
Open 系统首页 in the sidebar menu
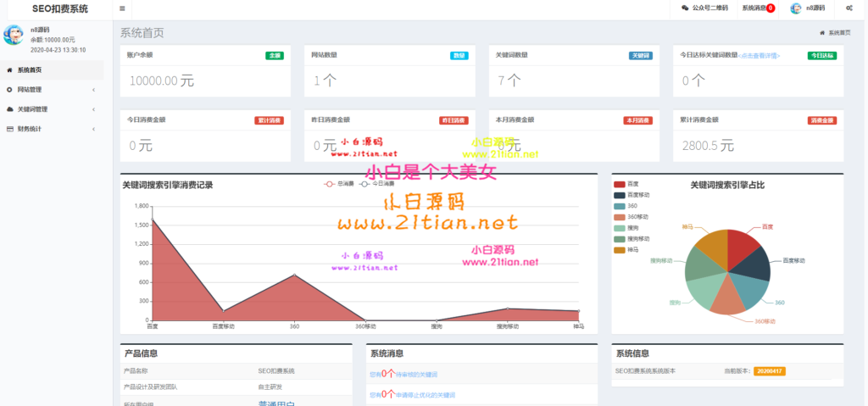pyautogui.click(x=52, y=70)
